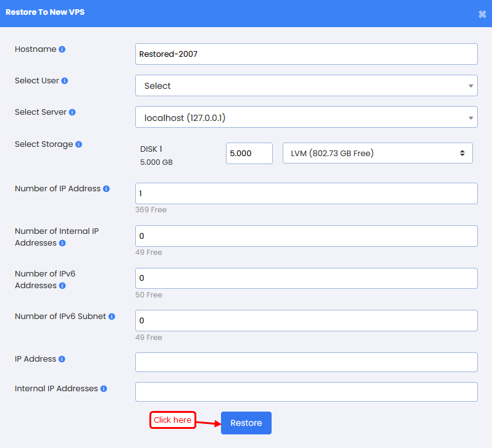Click the empty Internal IP Addresses field
Screen dimensions: 492x448
point(306,392)
